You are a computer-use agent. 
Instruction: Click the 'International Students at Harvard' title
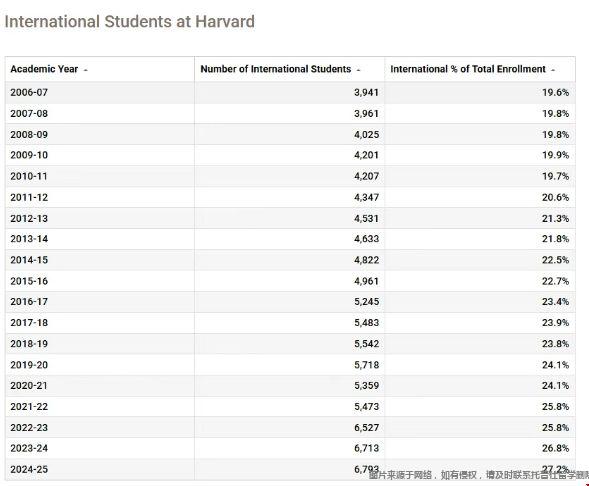coord(130,21)
